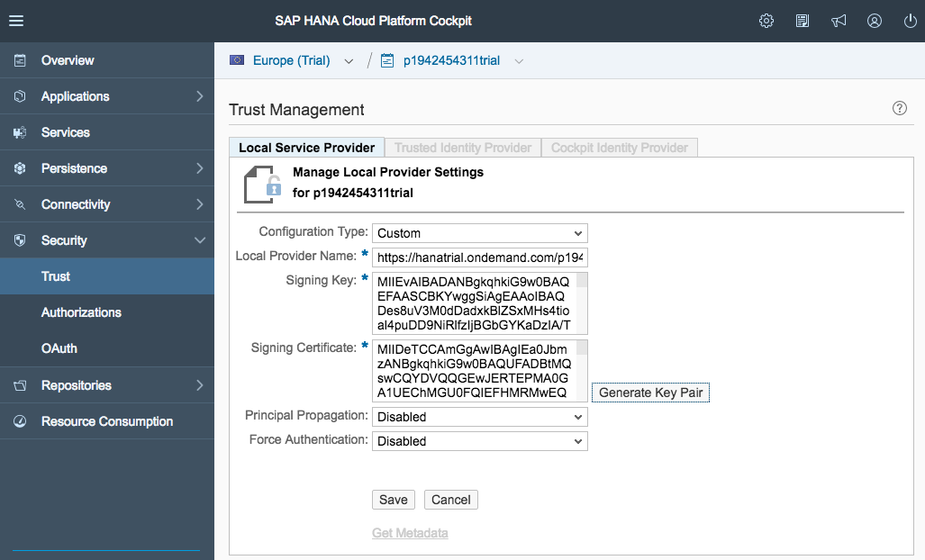Viewport: 925px width, 560px height.
Task: Go to the Overview page
Action: coord(107,60)
